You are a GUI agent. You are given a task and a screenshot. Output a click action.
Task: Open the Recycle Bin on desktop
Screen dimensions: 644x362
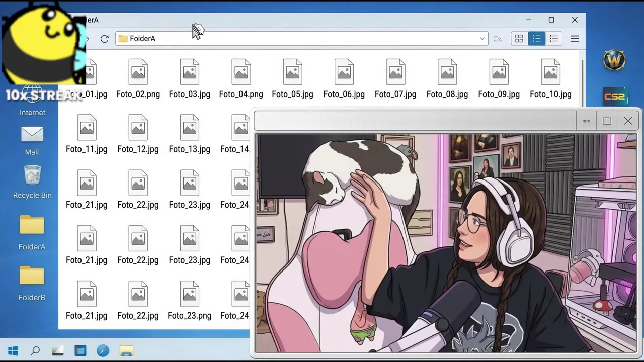[x=32, y=182]
